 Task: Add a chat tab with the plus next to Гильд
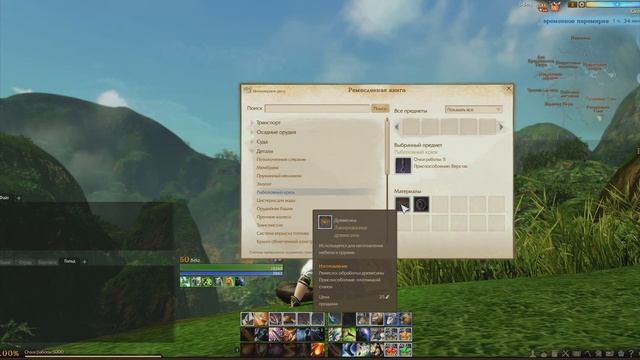coord(84,262)
